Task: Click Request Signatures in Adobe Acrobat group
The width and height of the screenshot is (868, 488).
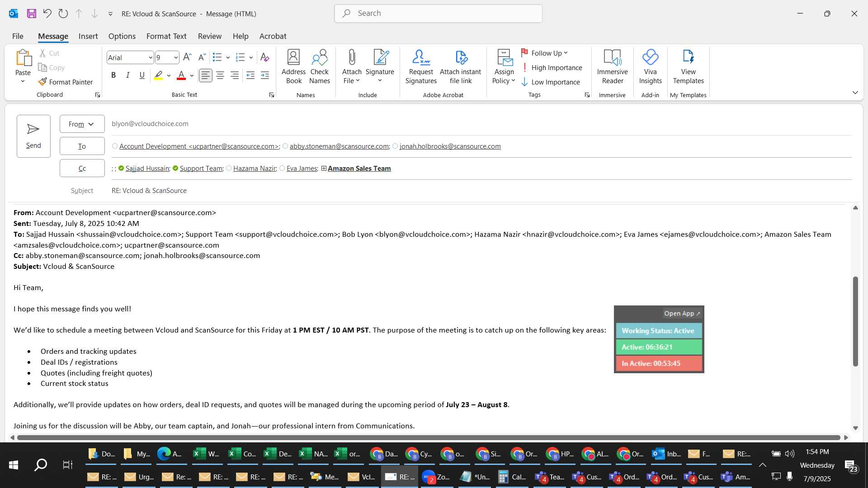Action: coord(421,66)
